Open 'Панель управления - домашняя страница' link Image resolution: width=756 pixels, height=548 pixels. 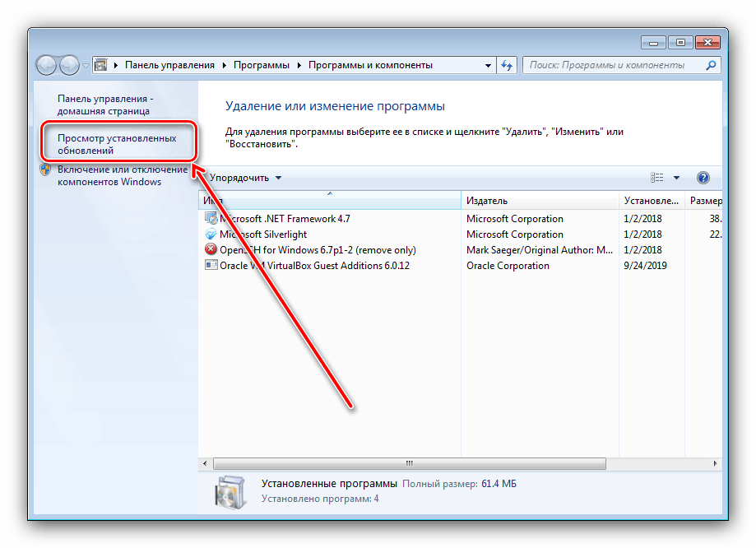105,104
